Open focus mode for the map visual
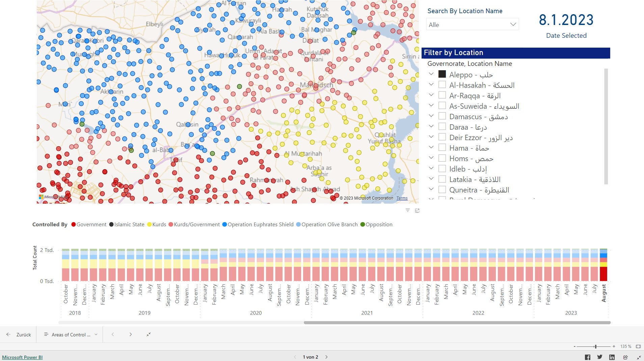 click(417, 210)
